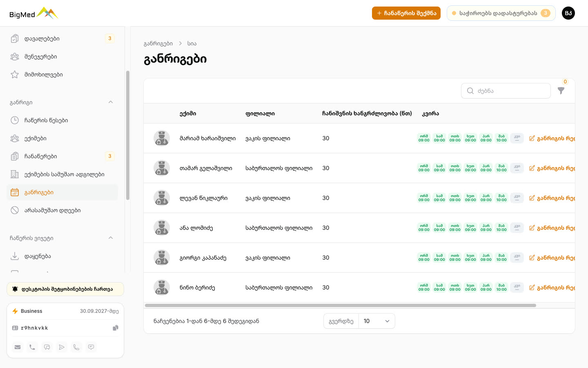The image size is (588, 368).
Task: Select არასამუშაო დღეები in the sidebar
Action: click(x=62, y=210)
